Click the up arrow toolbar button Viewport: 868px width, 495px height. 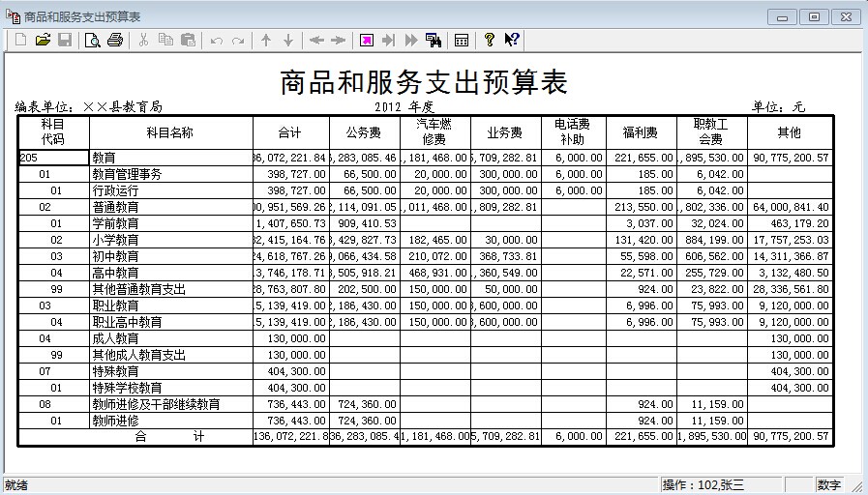266,40
